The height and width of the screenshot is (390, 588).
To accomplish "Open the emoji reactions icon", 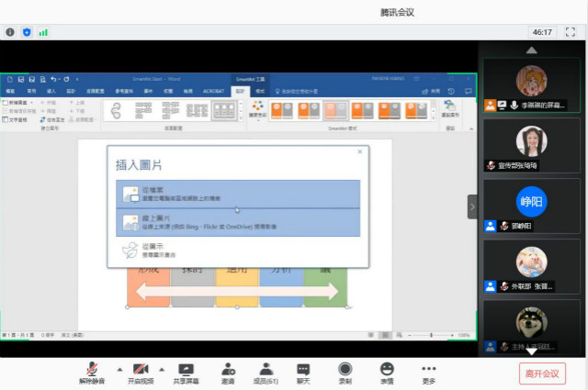I will [387, 369].
